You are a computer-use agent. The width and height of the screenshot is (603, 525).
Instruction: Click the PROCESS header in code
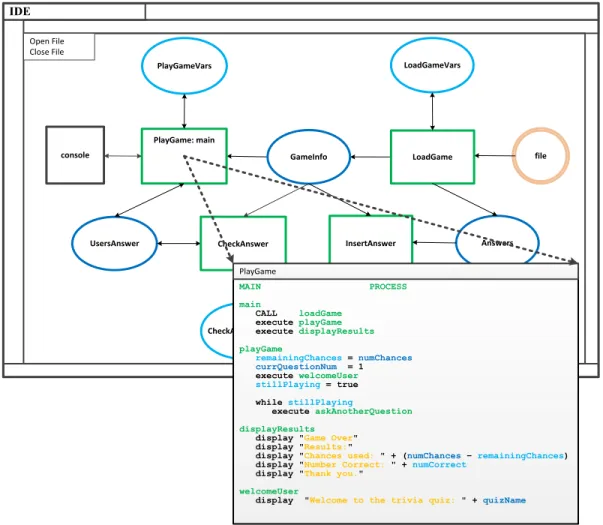[388, 287]
